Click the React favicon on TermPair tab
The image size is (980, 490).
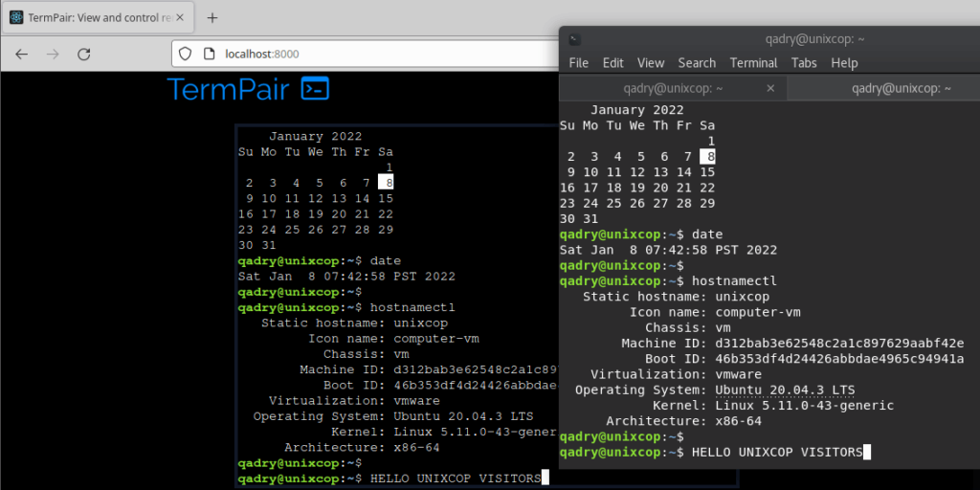pyautogui.click(x=16, y=17)
